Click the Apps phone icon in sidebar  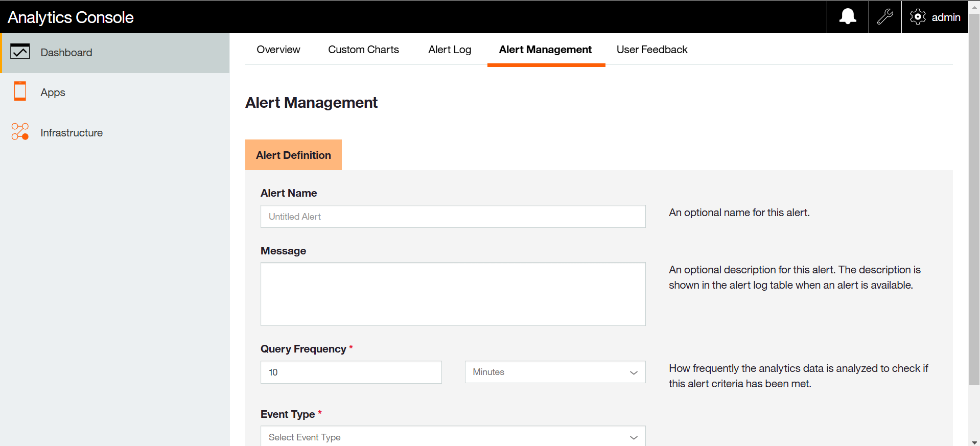(20, 91)
